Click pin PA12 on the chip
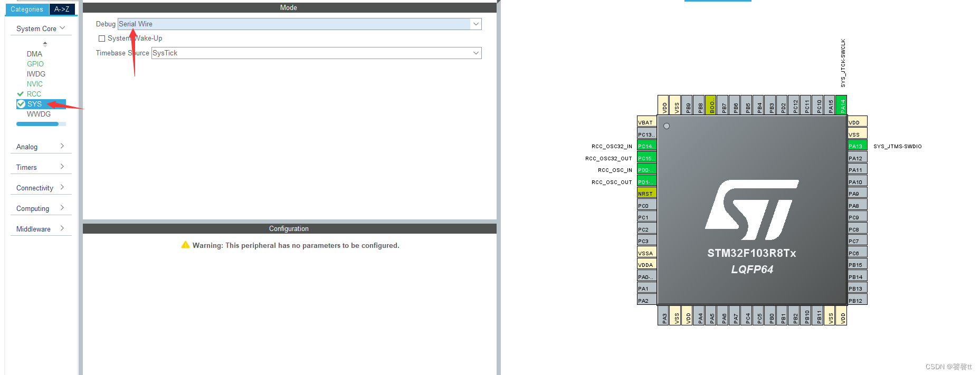 (x=858, y=158)
